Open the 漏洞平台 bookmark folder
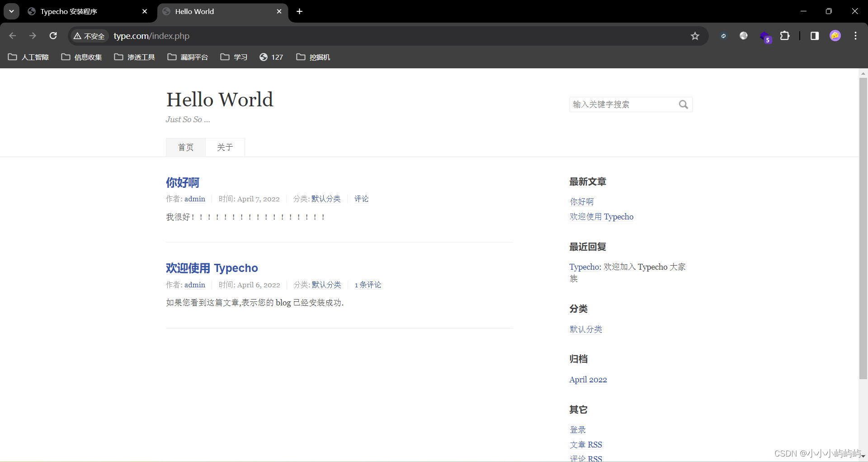 (x=188, y=57)
